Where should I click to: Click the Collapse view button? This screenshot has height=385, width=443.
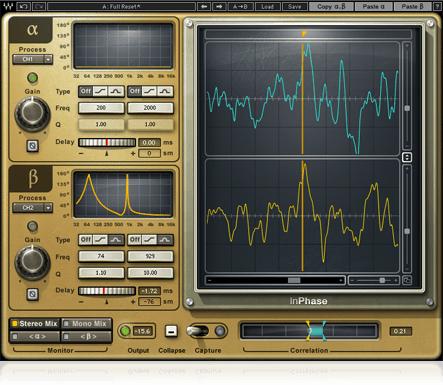coord(171,331)
